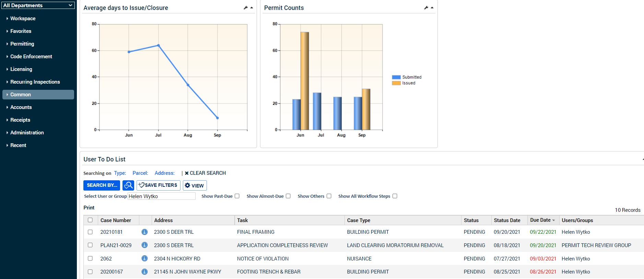Viewport: 644px width, 279px height.
Task: Click the orange Issued legend swatch
Action: click(x=396, y=83)
